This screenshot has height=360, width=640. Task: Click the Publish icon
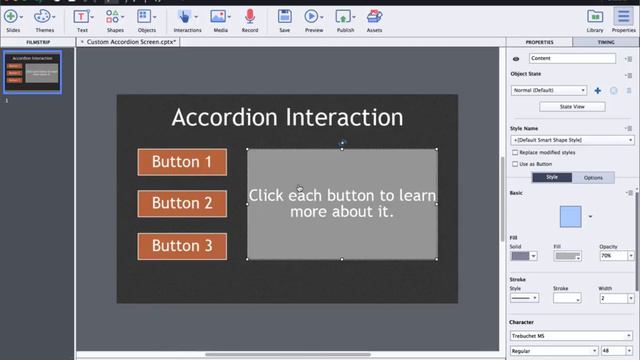click(343, 17)
